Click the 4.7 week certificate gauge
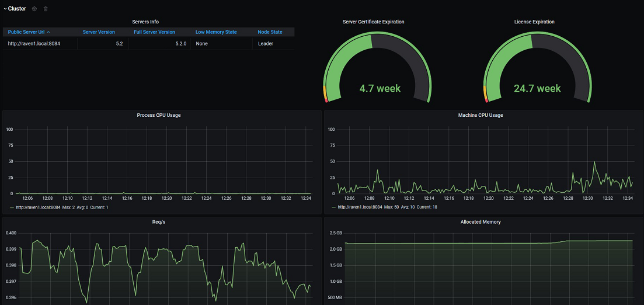The image size is (644, 305). 377,67
